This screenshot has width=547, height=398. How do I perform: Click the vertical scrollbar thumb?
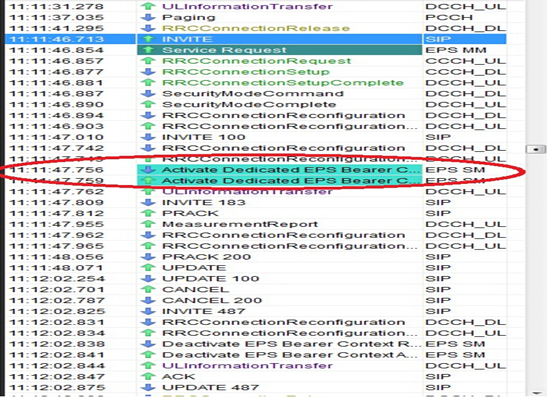[x=535, y=149]
